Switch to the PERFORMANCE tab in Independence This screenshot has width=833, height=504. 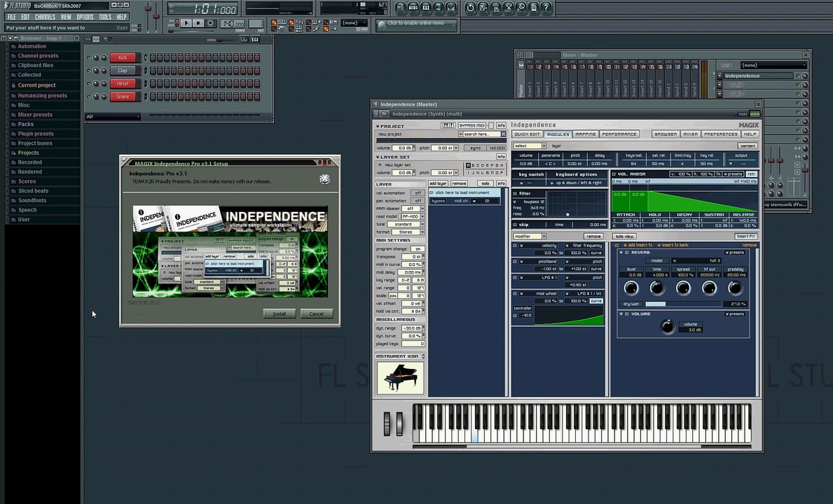[619, 134]
